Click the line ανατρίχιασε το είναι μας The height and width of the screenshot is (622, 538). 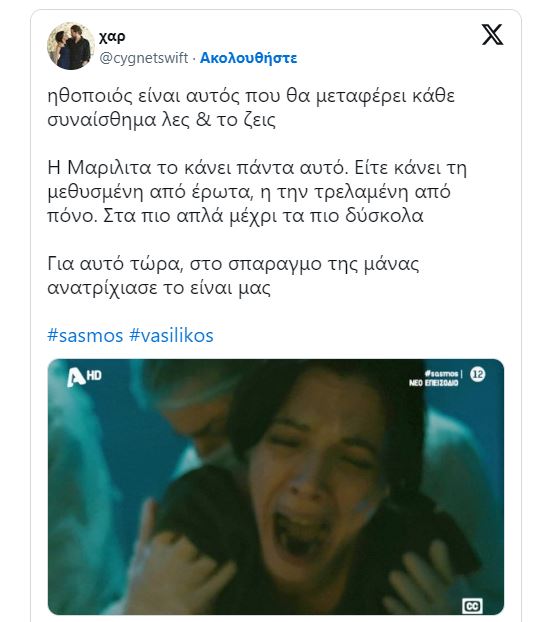[x=159, y=288]
